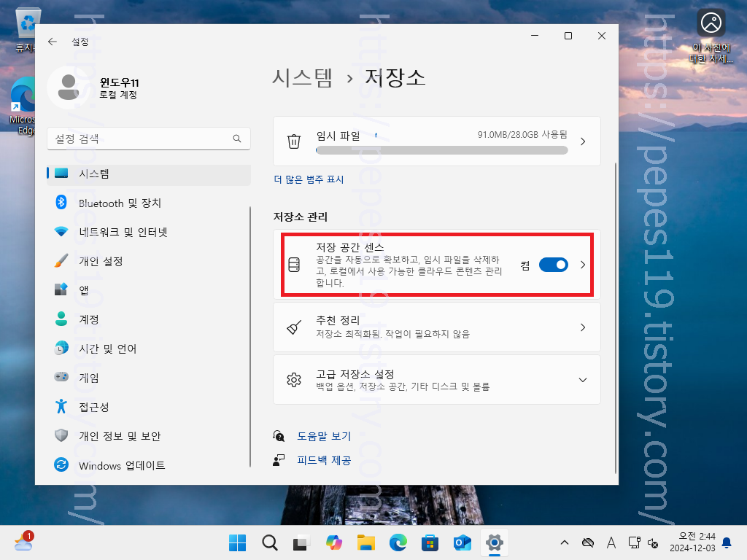The image size is (747, 560).
Task: Click 더 많은 범주 표시 link
Action: pos(309,179)
